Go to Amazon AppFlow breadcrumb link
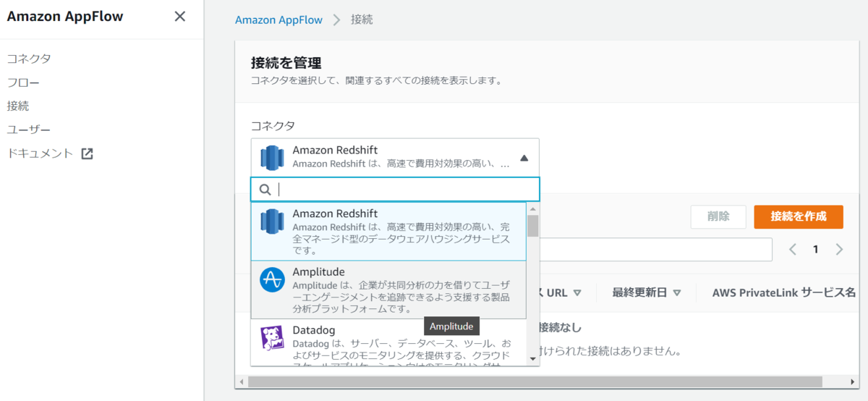This screenshot has height=401, width=868. click(278, 20)
